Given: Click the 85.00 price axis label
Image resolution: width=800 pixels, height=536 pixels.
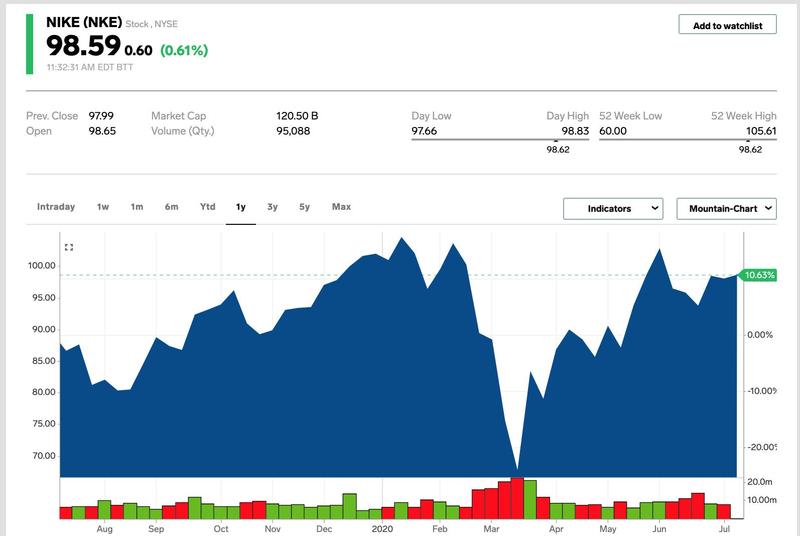Looking at the screenshot, I should pyautogui.click(x=44, y=361).
